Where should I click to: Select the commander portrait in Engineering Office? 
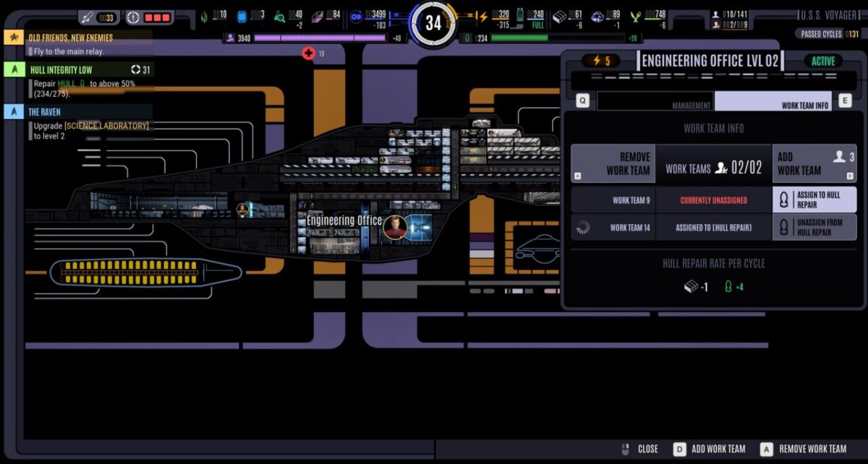click(x=394, y=227)
